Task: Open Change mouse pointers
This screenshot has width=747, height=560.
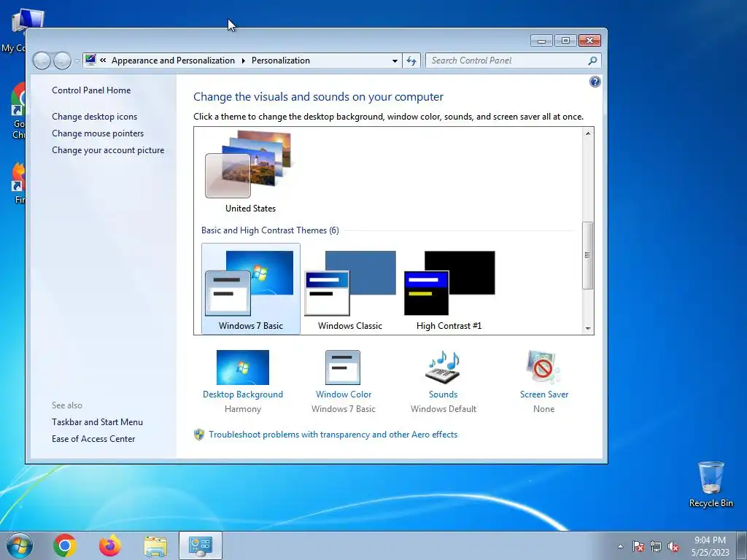Action: (x=98, y=133)
